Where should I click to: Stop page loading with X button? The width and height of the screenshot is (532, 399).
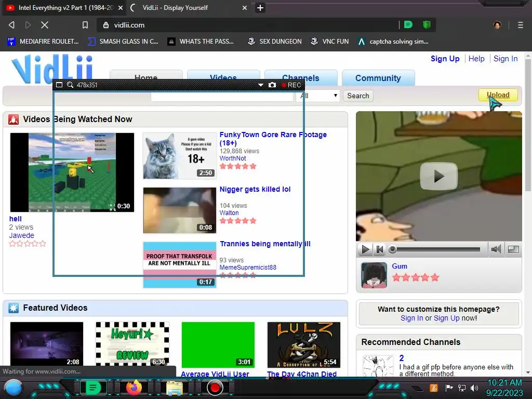45,25
